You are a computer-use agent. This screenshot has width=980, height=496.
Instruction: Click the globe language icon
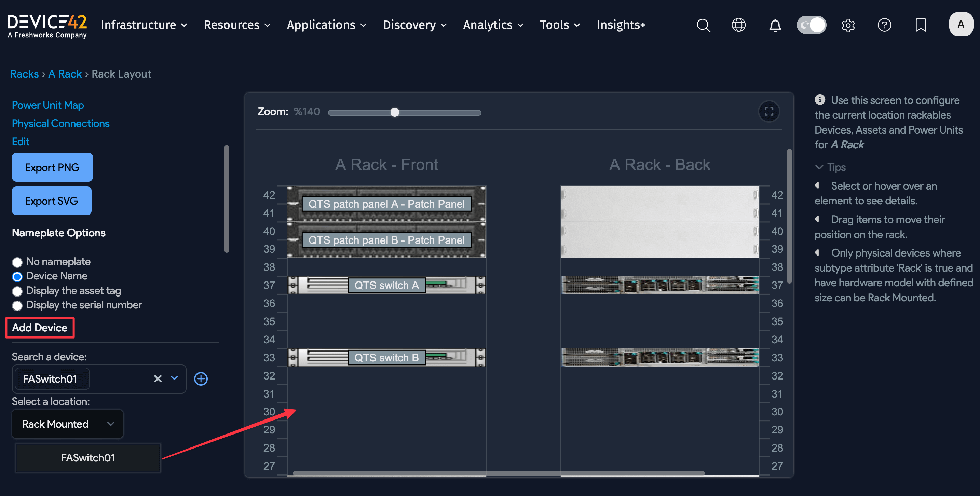point(738,25)
